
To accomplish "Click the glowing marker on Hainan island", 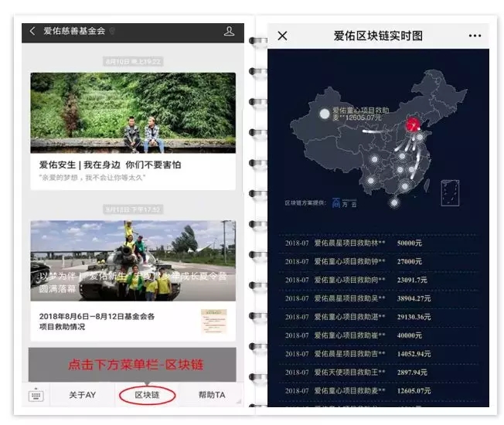I will coord(394,202).
